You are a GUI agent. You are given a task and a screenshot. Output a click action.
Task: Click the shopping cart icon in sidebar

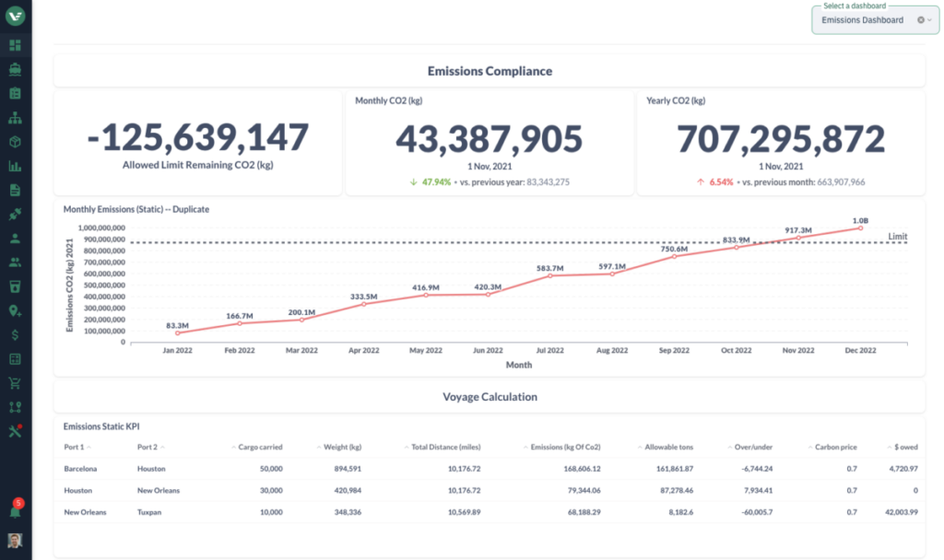coord(15,382)
